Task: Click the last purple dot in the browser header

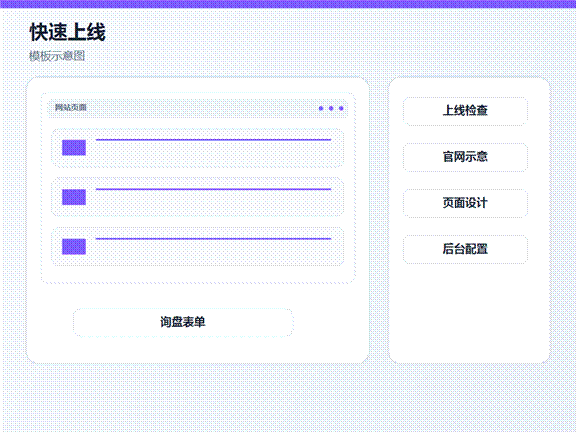Action: point(341,108)
